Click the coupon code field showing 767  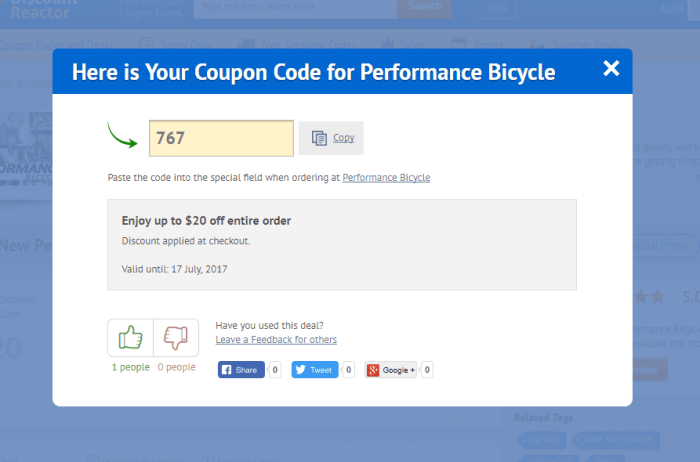click(221, 138)
